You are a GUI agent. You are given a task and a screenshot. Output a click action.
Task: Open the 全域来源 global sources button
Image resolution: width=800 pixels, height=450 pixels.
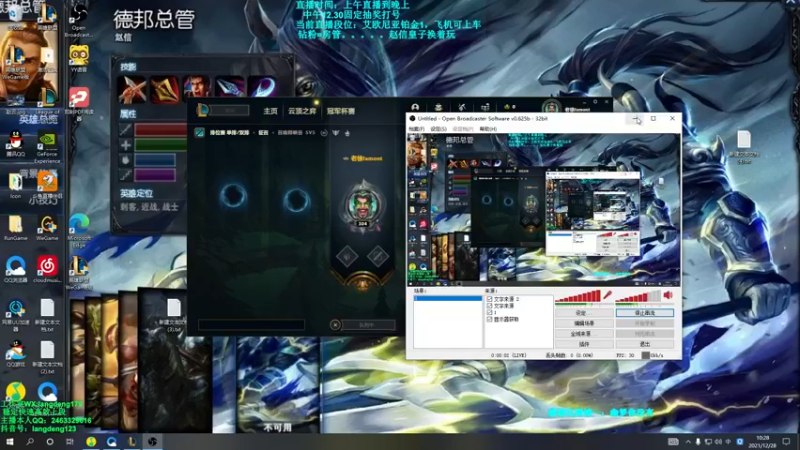click(584, 334)
